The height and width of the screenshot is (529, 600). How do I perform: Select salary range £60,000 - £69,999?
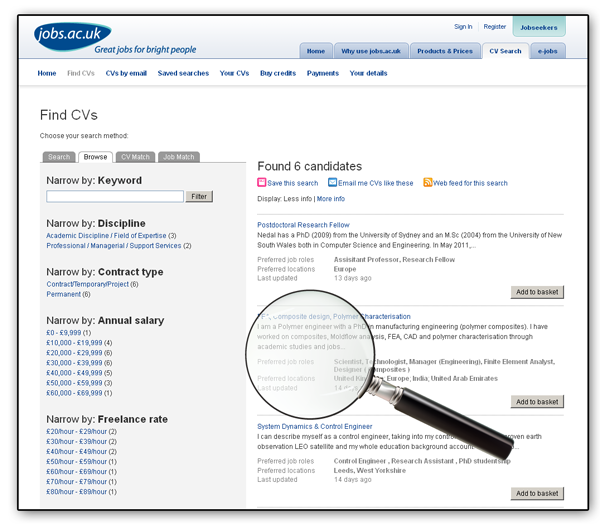[74, 393]
